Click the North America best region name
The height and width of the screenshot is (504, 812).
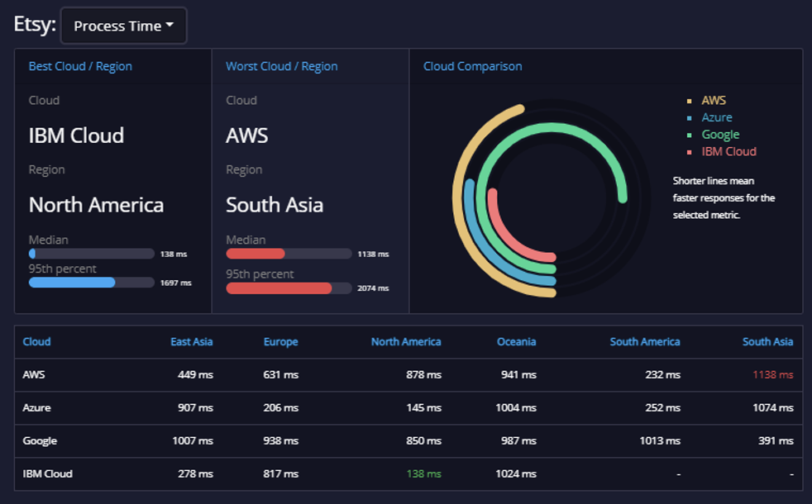point(96,205)
